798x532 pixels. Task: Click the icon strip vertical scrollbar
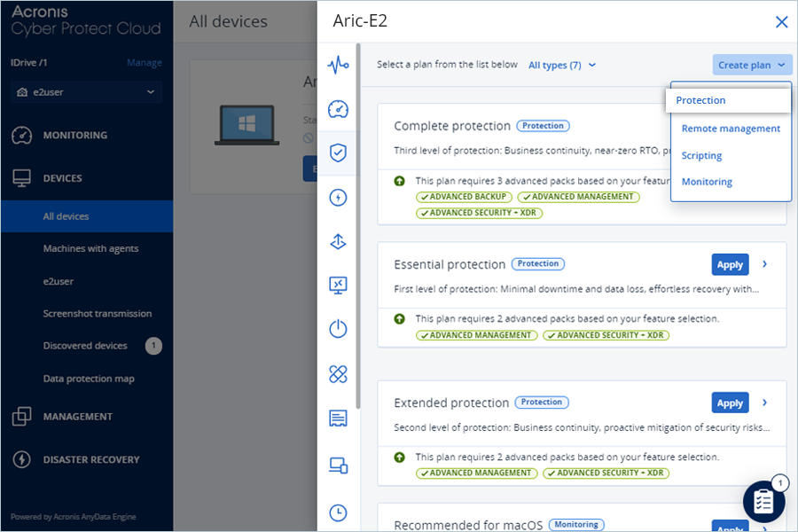click(x=358, y=227)
